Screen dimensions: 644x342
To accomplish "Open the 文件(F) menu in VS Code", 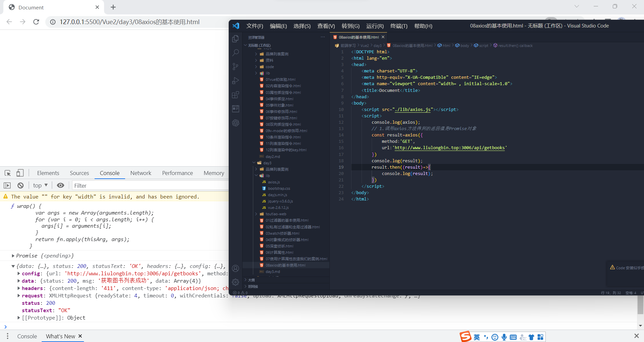I will (255, 26).
